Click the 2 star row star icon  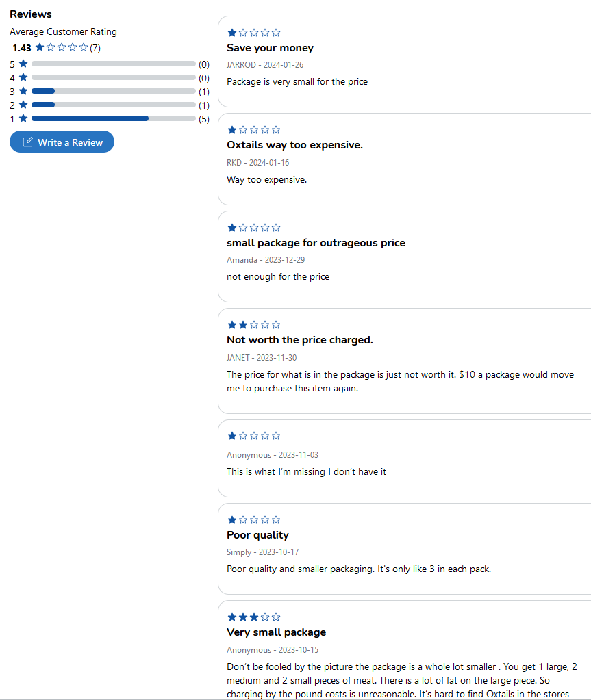[x=24, y=105]
